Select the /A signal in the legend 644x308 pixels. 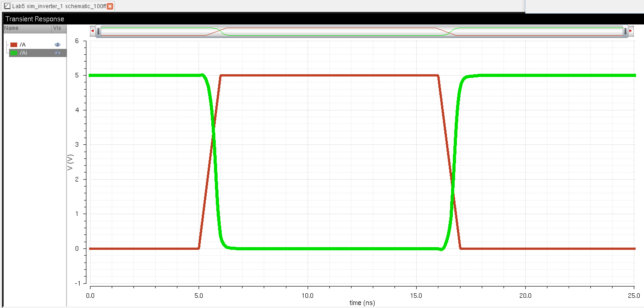(x=23, y=45)
